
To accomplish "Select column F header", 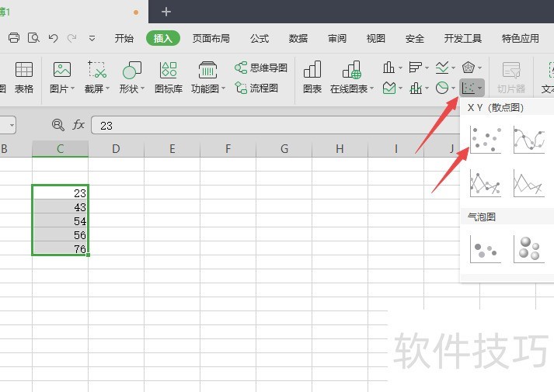I will click(x=228, y=148).
